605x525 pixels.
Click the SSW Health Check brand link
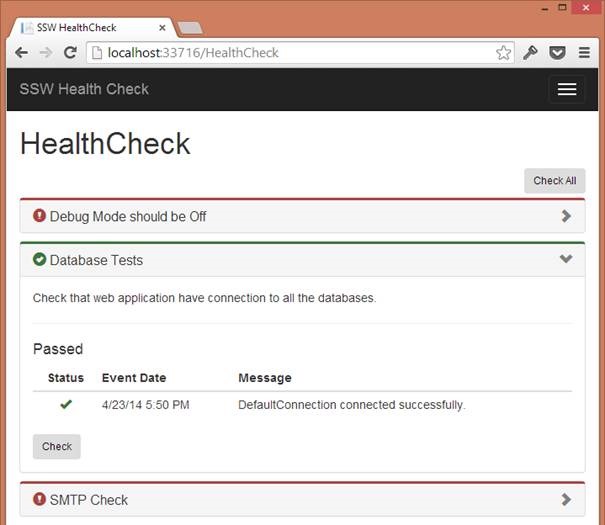click(84, 89)
